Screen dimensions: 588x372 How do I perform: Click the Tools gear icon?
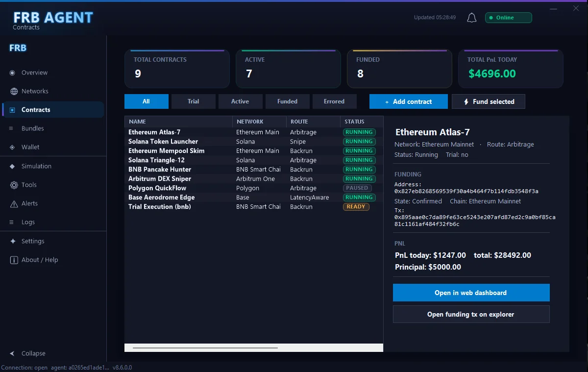[x=14, y=185]
